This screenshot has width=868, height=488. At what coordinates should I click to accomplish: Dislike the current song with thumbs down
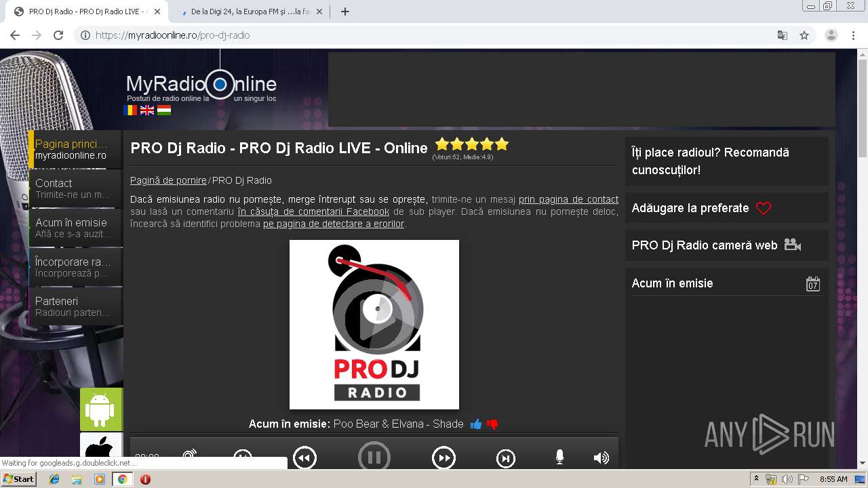click(492, 424)
